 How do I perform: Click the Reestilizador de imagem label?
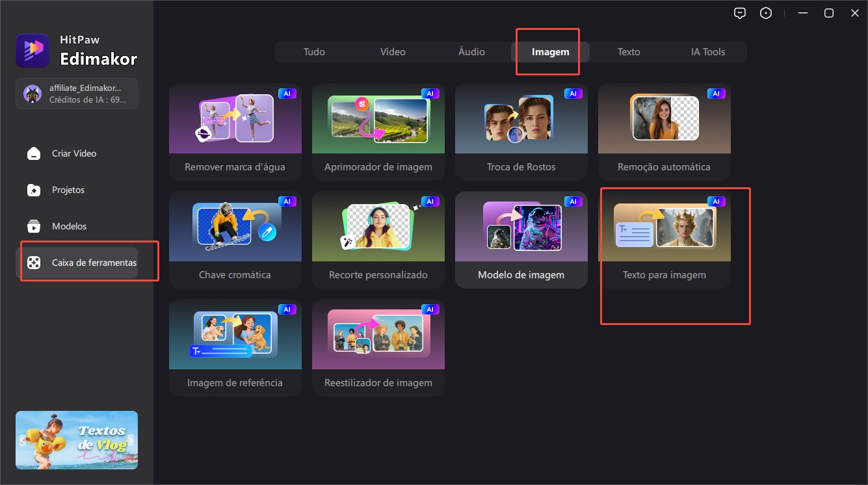pos(378,383)
